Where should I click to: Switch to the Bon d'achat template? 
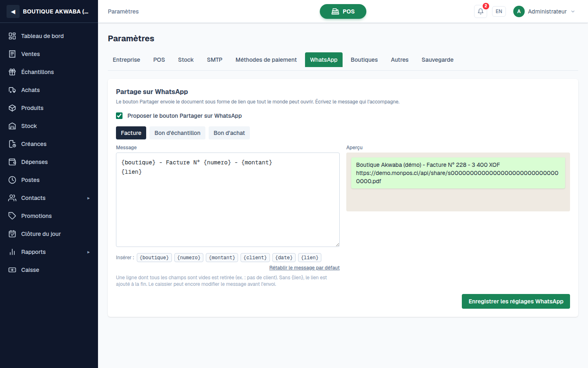229,133
